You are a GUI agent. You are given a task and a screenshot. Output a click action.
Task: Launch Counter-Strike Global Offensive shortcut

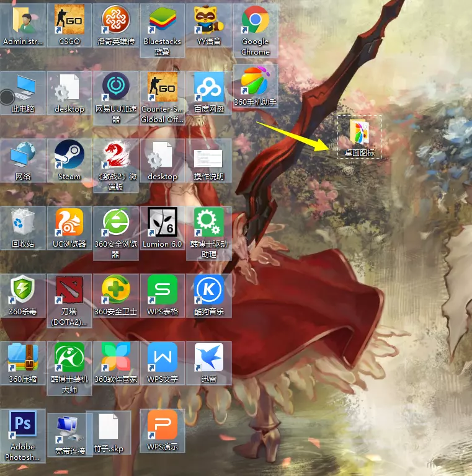163,98
